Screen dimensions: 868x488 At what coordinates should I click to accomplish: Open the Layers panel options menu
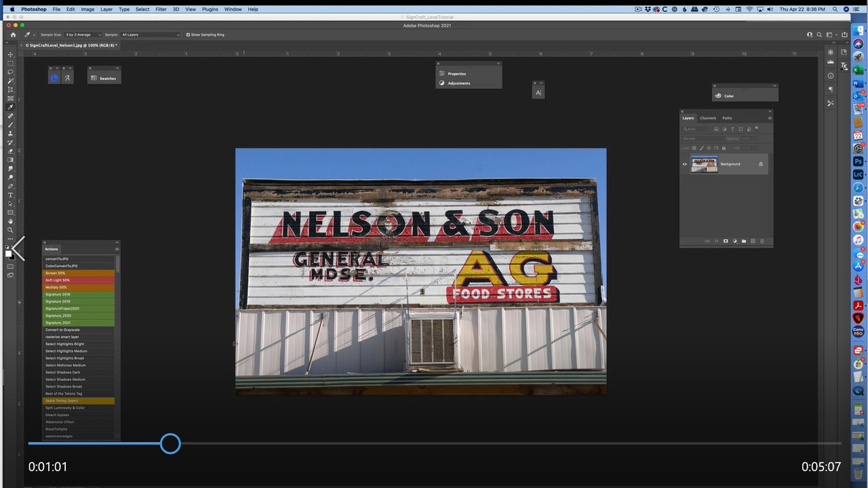[770, 118]
